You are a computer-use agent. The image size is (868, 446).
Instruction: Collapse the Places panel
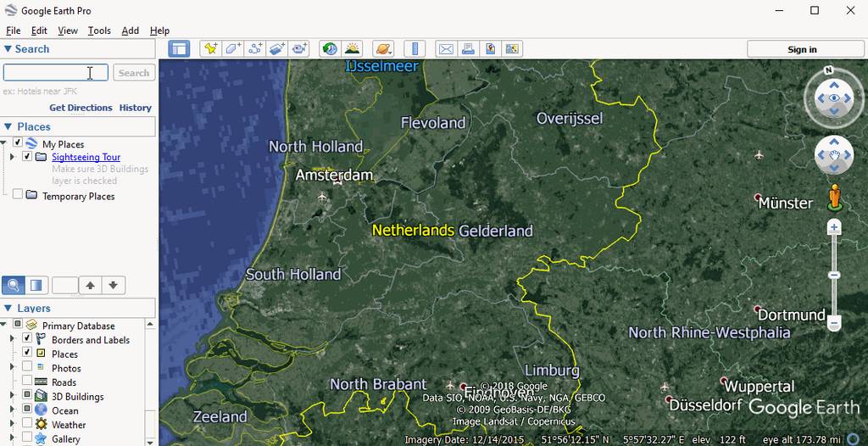point(8,126)
